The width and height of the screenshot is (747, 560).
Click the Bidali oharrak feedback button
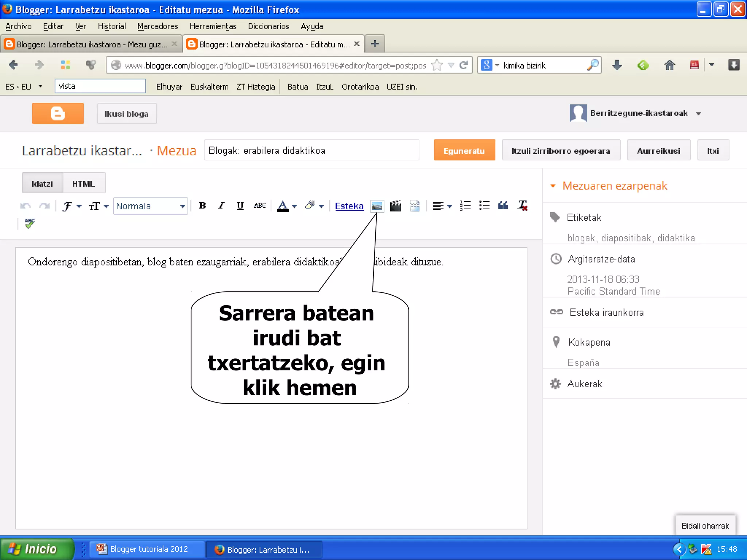click(x=705, y=525)
